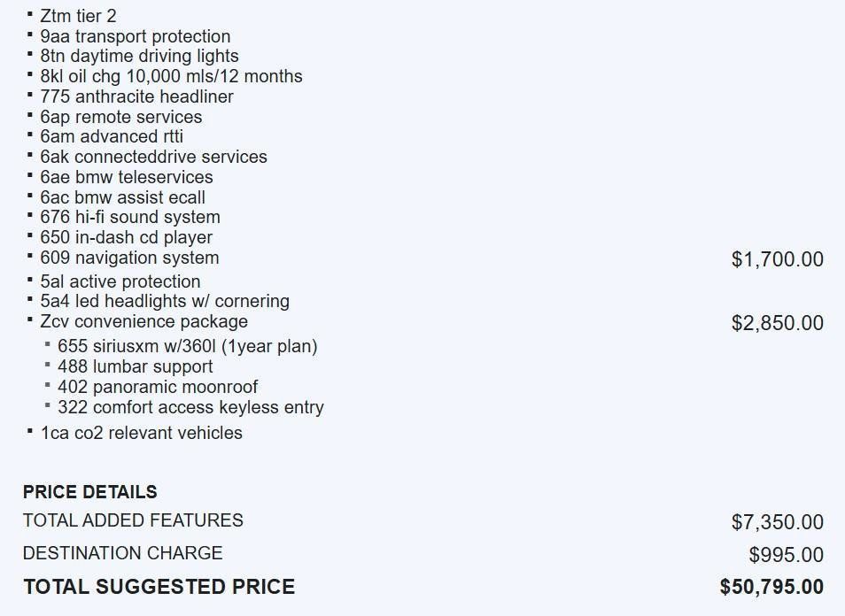The height and width of the screenshot is (616, 845).
Task: Click 6ak connecteddrive services text
Action: coord(153,157)
